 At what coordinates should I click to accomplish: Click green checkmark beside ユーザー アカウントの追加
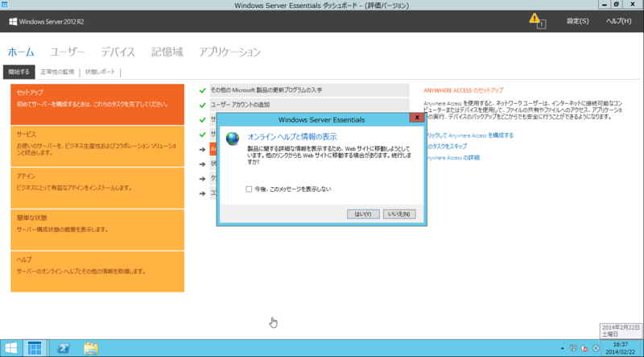tap(202, 106)
